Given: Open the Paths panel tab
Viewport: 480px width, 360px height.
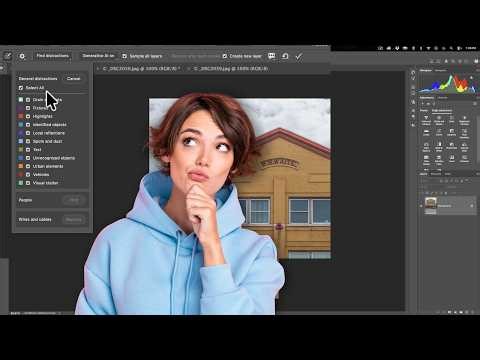Looking at the screenshot, I should 448,174.
